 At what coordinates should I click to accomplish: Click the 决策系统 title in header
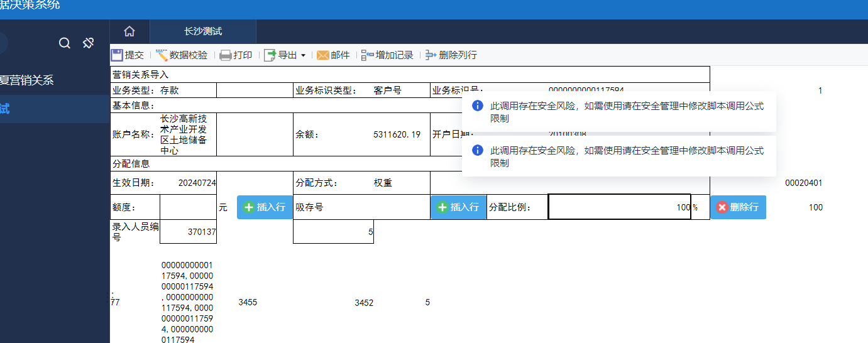point(30,4)
